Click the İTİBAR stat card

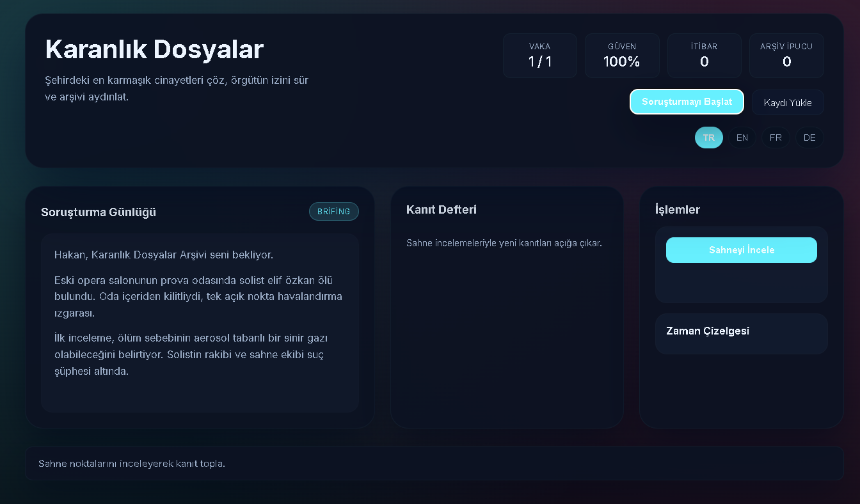[704, 56]
